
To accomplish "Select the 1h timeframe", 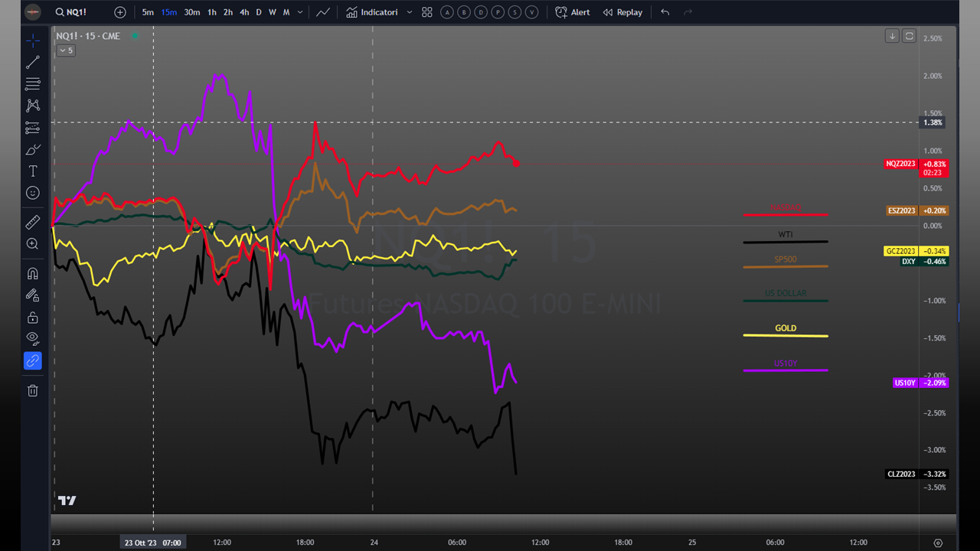I will (212, 12).
